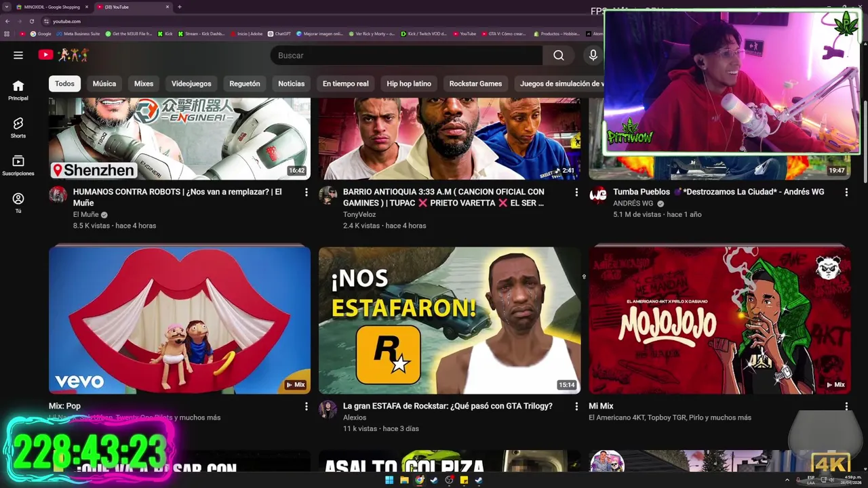
Task: Switch to MINOXIDIL Google Shopping tab
Action: (52, 7)
